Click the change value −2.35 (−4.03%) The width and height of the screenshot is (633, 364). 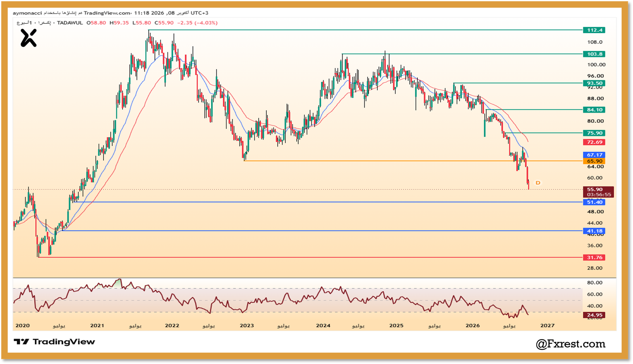coord(197,23)
